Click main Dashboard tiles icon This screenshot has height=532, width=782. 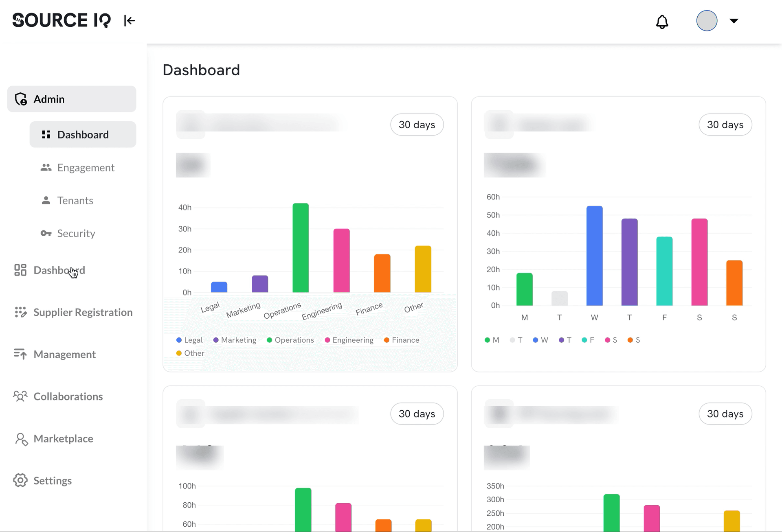point(20,270)
